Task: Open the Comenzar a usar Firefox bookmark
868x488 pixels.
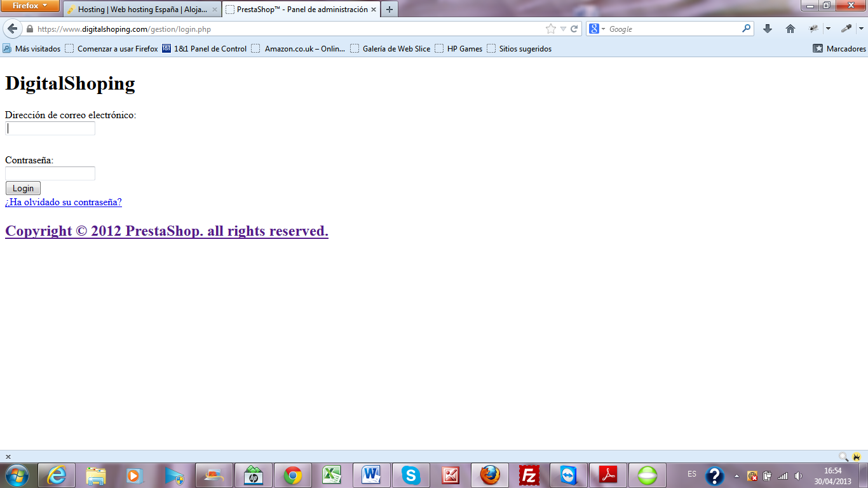Action: click(x=112, y=49)
